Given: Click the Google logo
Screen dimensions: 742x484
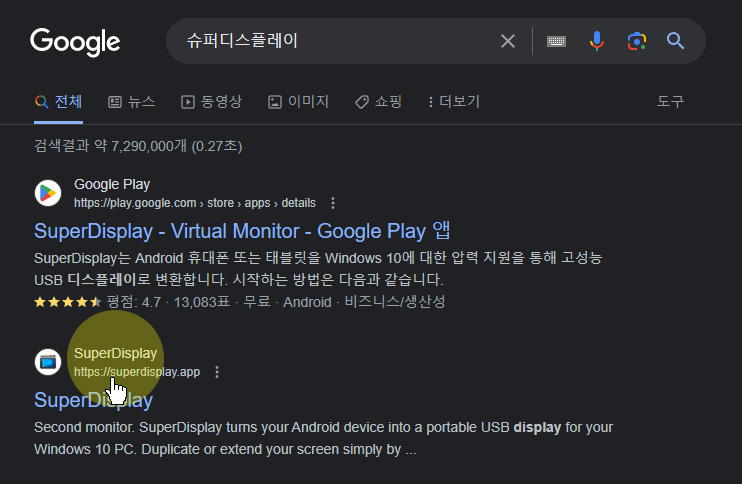Looking at the screenshot, I should coord(75,42).
